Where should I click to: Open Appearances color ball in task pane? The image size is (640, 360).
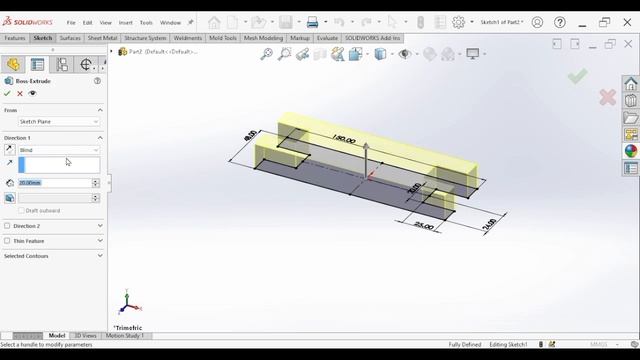click(631, 151)
